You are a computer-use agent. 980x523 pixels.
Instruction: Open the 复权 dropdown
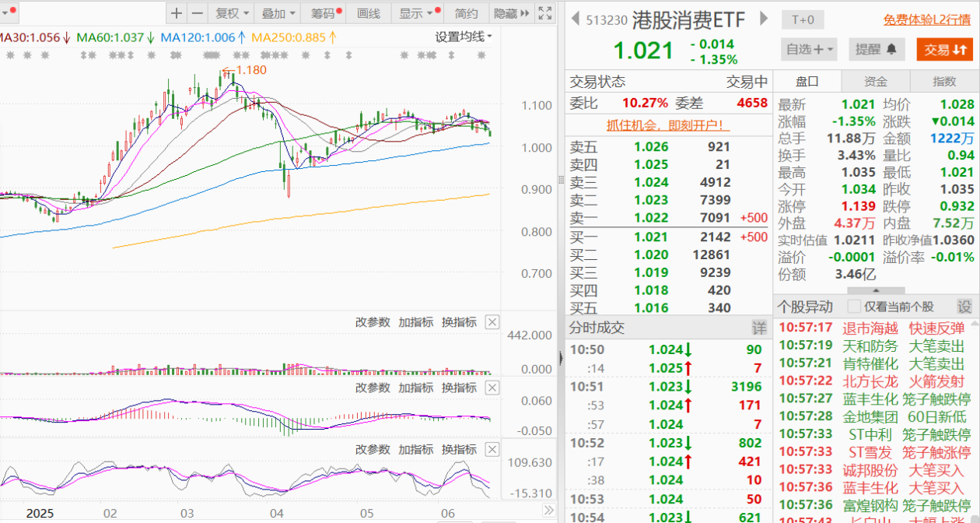(x=233, y=12)
